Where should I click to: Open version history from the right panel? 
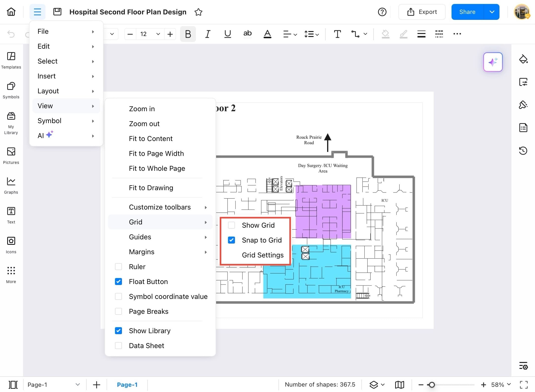pyautogui.click(x=524, y=150)
